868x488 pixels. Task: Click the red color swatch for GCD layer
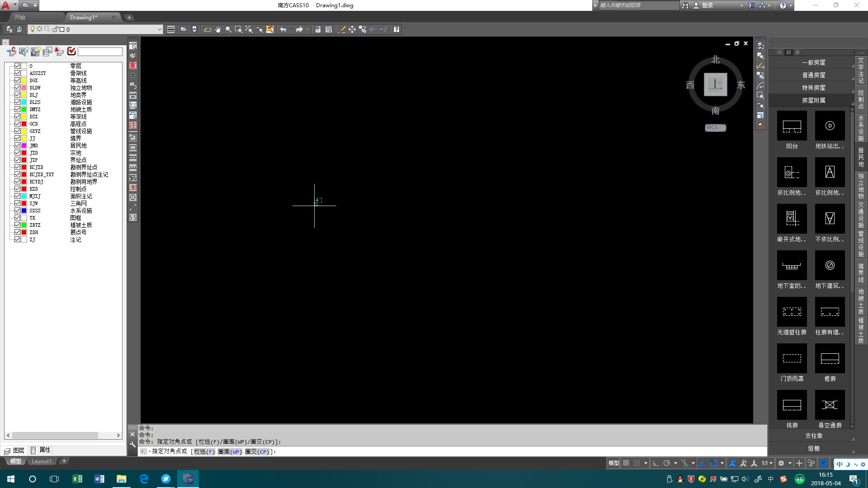[x=24, y=124]
